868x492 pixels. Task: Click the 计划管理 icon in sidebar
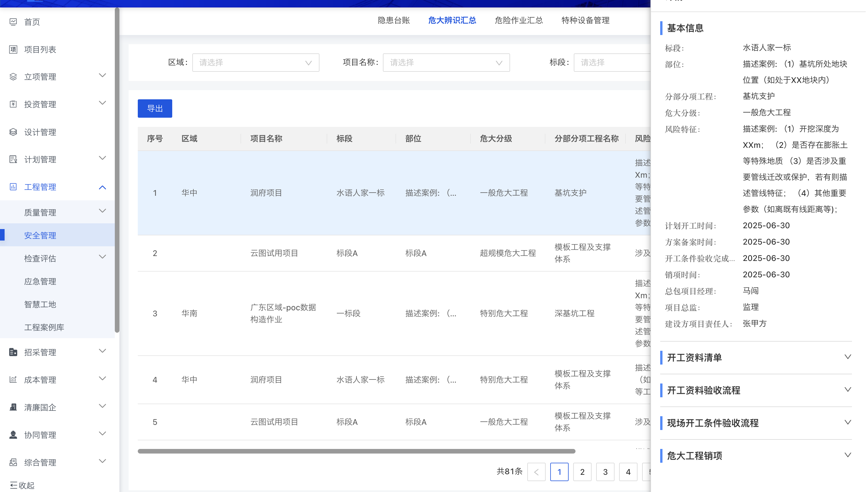tap(13, 160)
